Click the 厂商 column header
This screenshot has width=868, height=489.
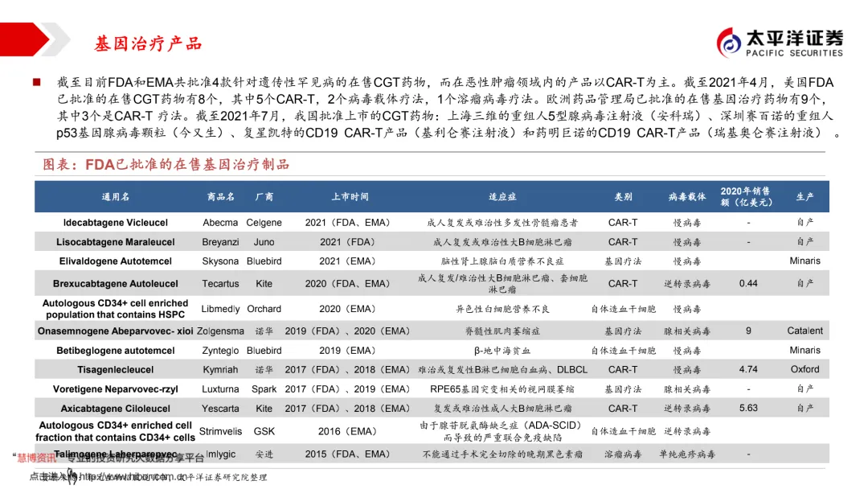[264, 196]
